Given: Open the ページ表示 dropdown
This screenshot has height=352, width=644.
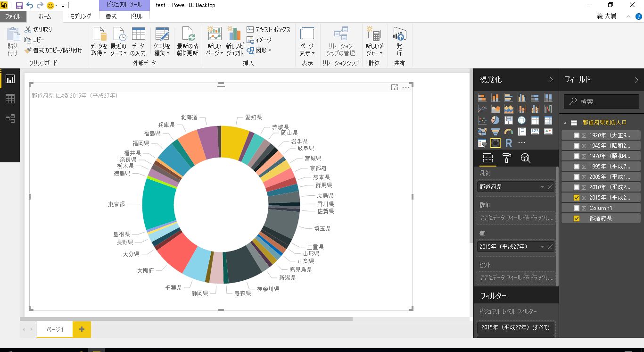Looking at the screenshot, I should 307,42.
